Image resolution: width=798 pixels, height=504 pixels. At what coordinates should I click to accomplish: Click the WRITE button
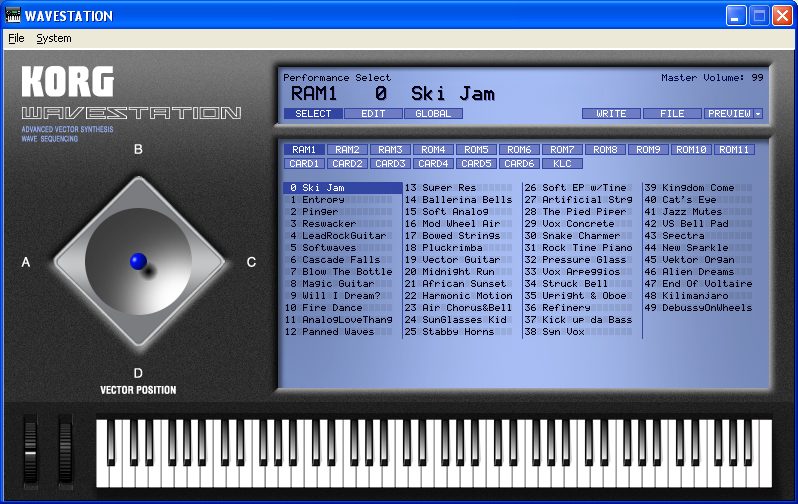[611, 114]
